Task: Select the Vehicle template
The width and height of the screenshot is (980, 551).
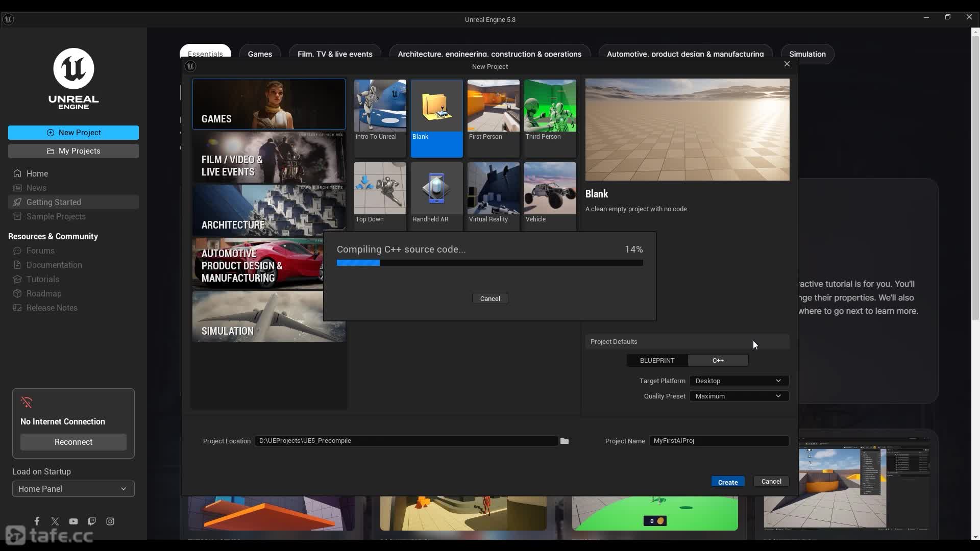Action: point(550,196)
